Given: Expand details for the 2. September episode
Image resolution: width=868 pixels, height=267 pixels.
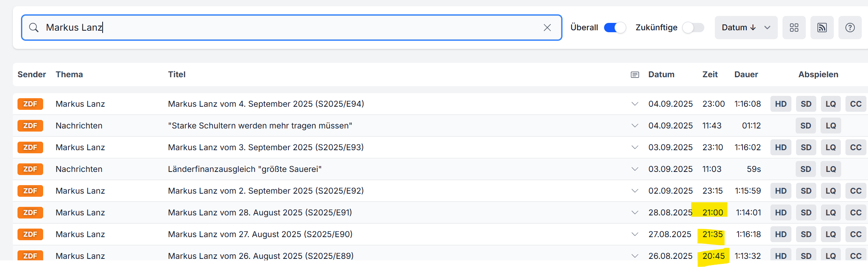Looking at the screenshot, I should coord(635,191).
